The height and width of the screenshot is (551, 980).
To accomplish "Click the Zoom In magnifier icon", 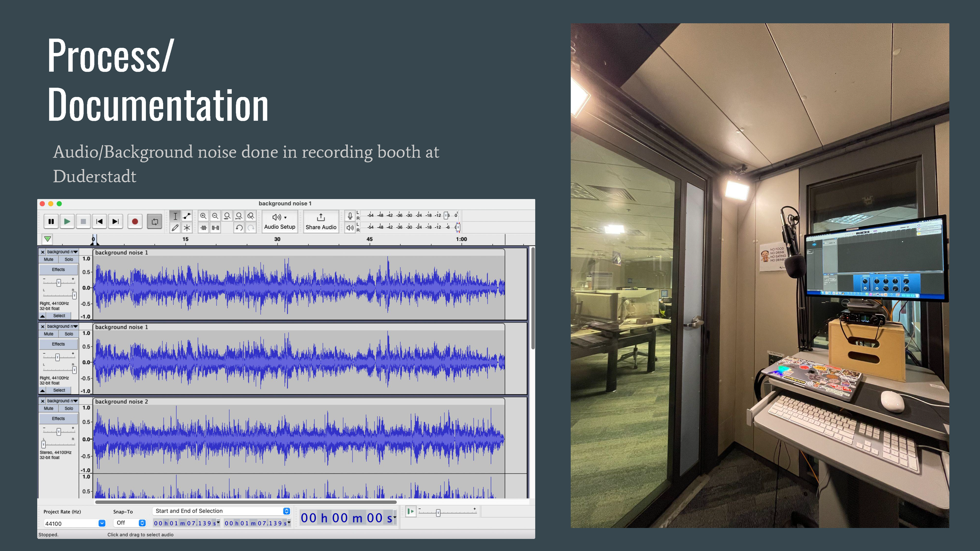I will coord(203,216).
